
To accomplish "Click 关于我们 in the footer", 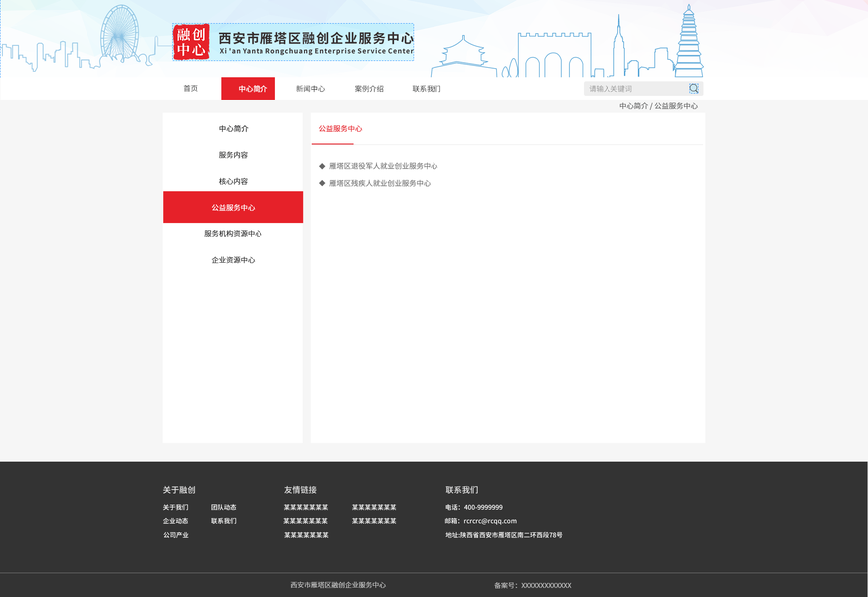I will [175, 507].
